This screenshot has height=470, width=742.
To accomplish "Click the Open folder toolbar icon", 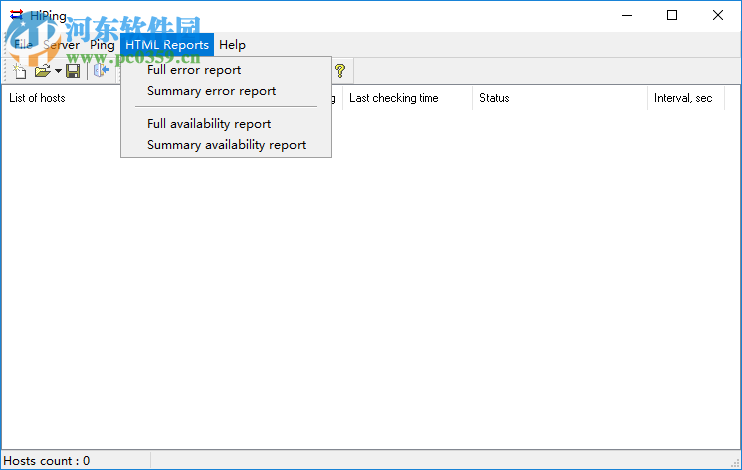I will 43,71.
